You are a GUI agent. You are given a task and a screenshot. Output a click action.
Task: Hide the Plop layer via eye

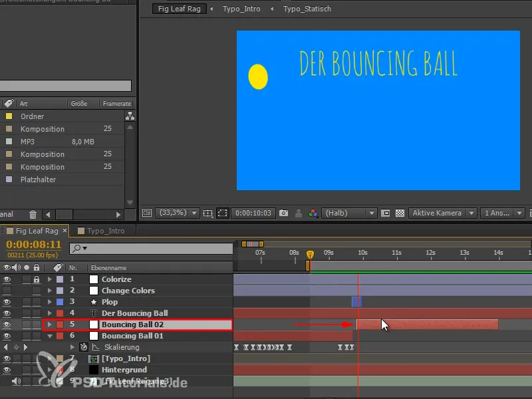7,302
